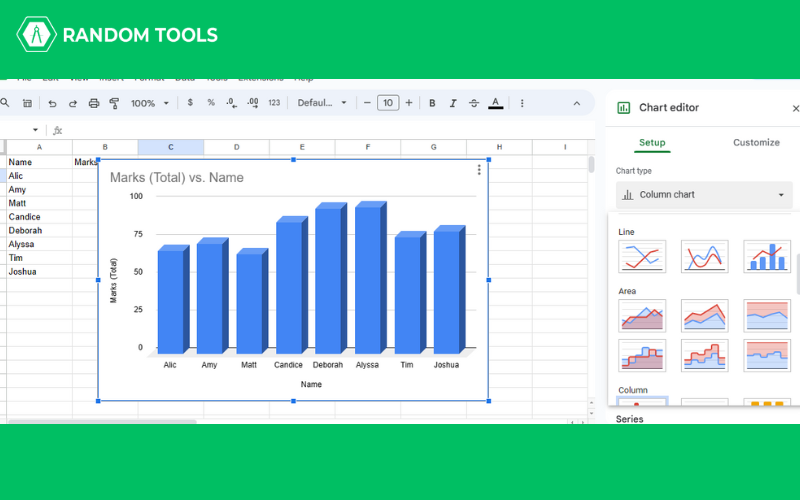This screenshot has width=800, height=500.
Task: Increase decimal places icon
Action: pyautogui.click(x=253, y=103)
